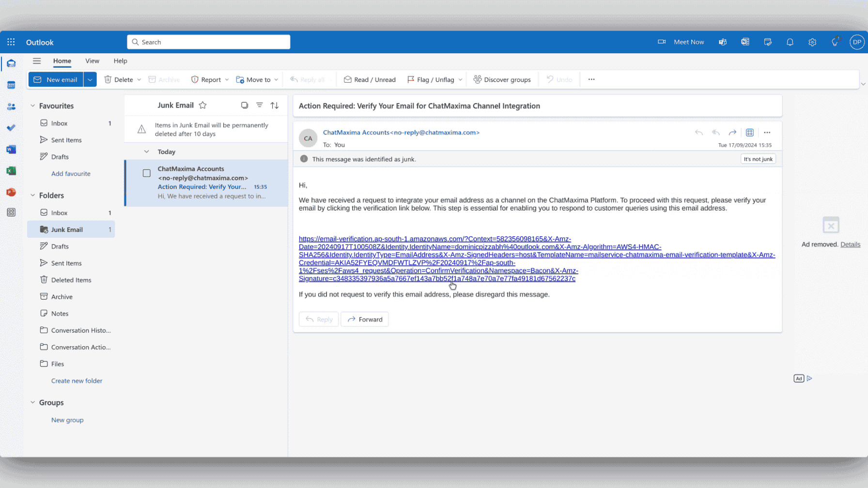Open more actions ellipsis in message header

[x=767, y=132]
